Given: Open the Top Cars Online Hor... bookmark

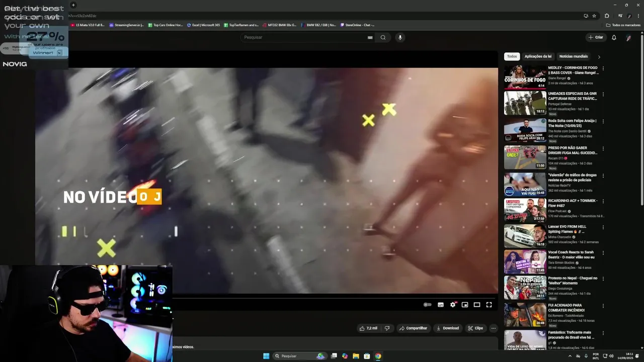Looking at the screenshot, I should coord(166,25).
